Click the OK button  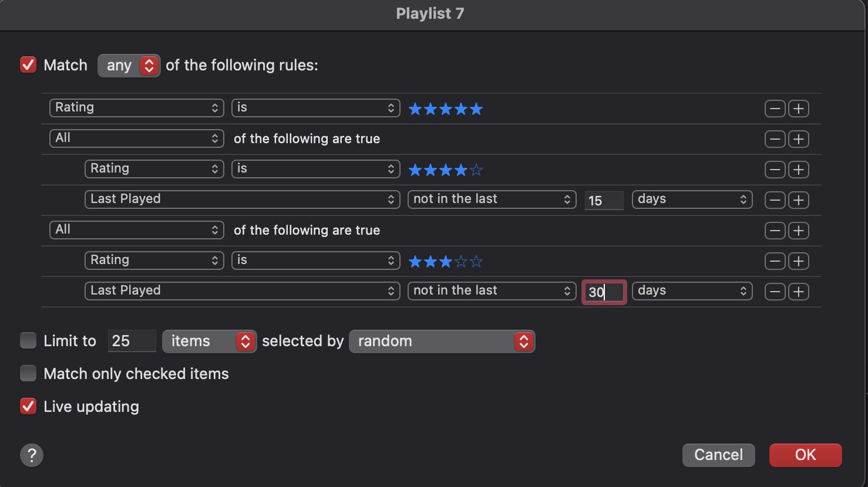(805, 455)
